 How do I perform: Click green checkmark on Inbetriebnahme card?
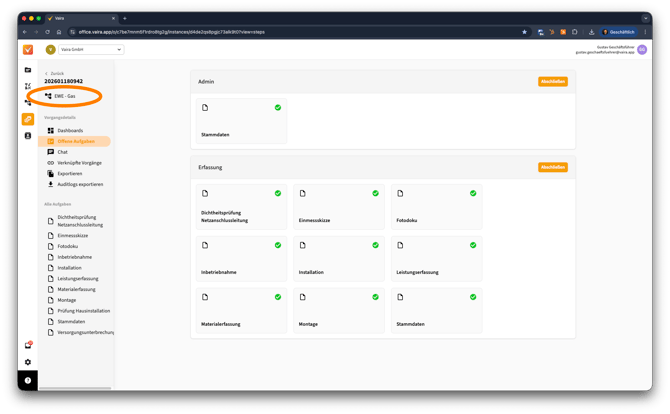277,245
